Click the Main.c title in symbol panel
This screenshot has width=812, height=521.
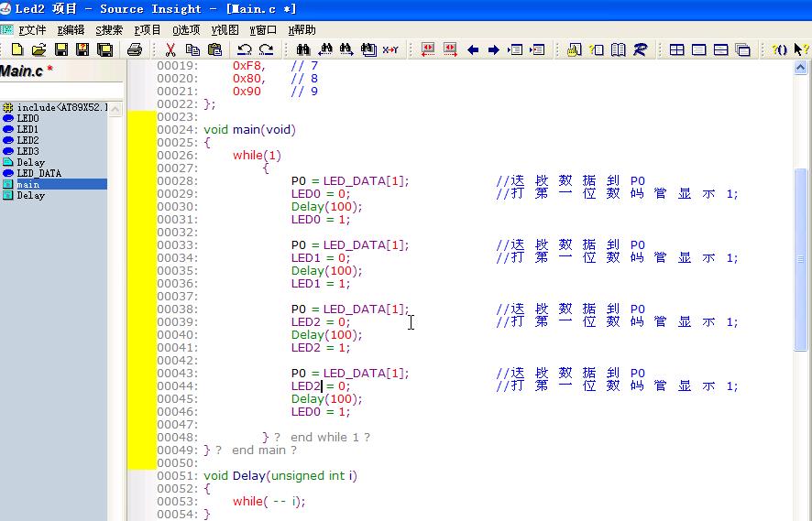[22, 71]
